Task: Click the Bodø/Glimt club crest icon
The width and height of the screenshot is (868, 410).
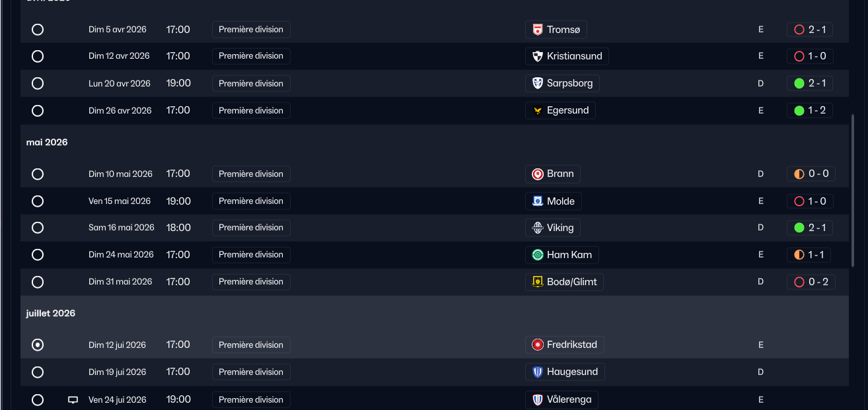Action: (x=538, y=282)
